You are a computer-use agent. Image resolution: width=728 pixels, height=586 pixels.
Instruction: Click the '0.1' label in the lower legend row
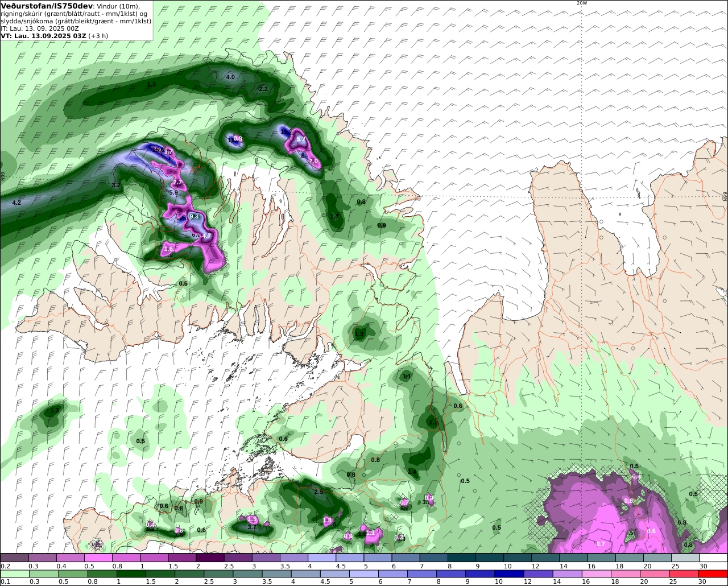point(5,581)
